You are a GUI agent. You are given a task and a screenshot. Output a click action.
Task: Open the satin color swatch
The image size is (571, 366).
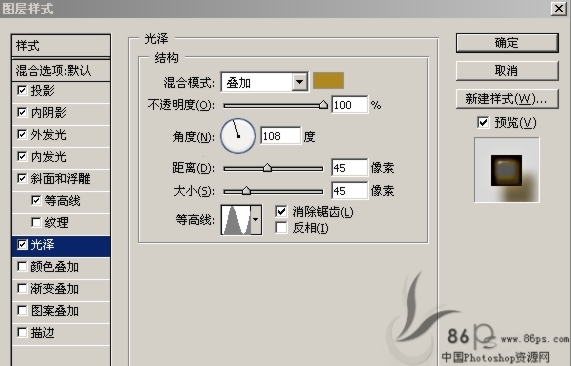(328, 80)
